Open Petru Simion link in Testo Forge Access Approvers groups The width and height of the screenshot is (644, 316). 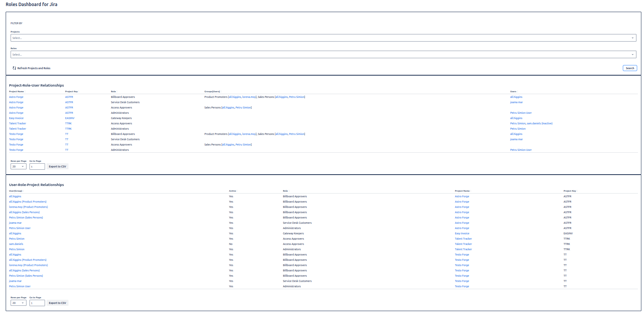pos(243,145)
